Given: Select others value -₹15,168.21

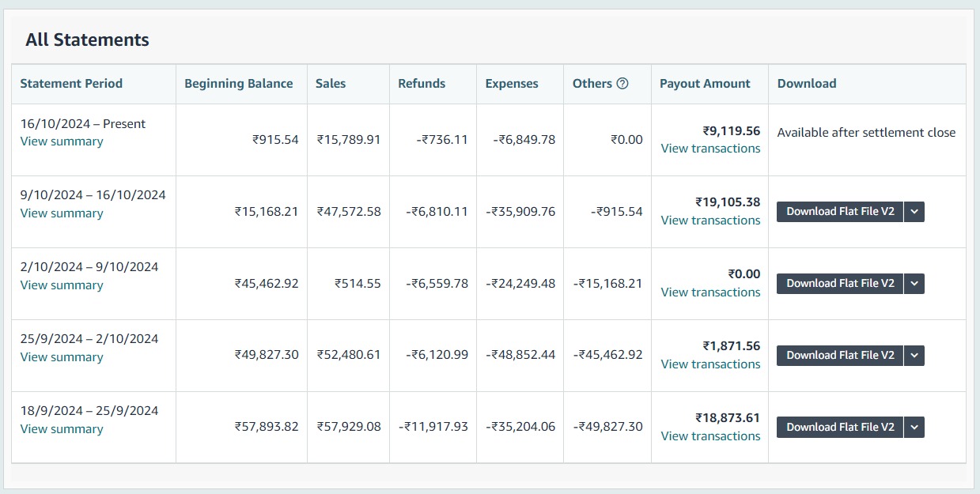Looking at the screenshot, I should [x=608, y=283].
